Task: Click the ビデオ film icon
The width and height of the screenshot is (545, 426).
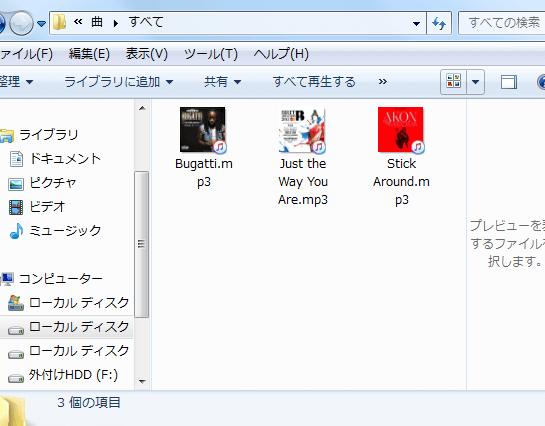Action: (16, 207)
